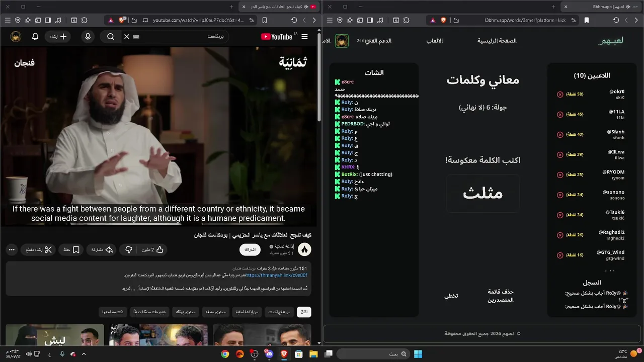Open Discord from the taskbar
This screenshot has height=362, width=644.
click(269, 354)
